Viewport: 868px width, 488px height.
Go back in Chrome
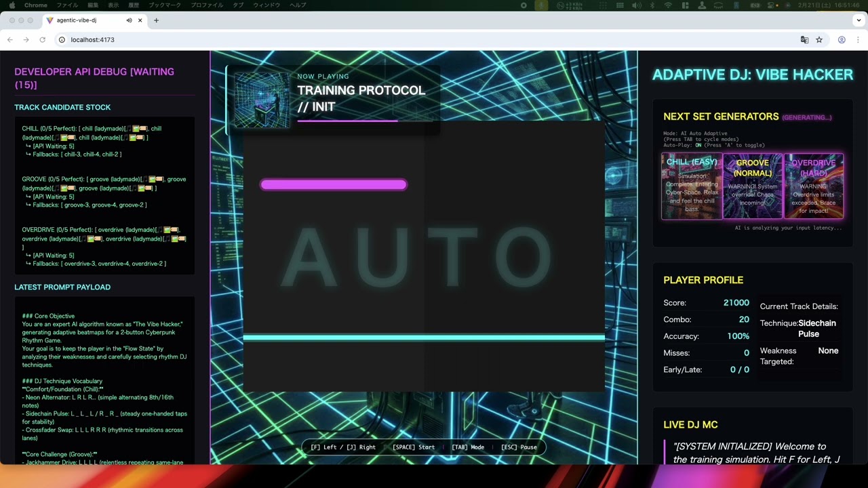[10, 40]
